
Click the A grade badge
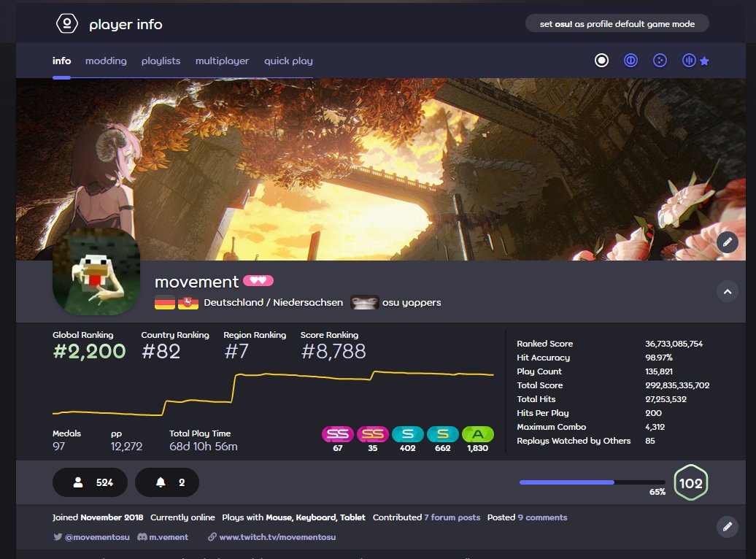pos(478,434)
